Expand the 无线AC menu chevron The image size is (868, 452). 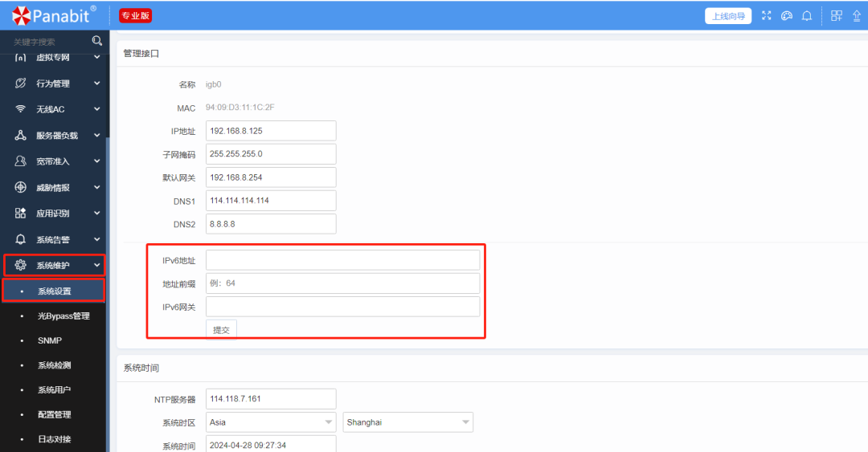tap(97, 109)
